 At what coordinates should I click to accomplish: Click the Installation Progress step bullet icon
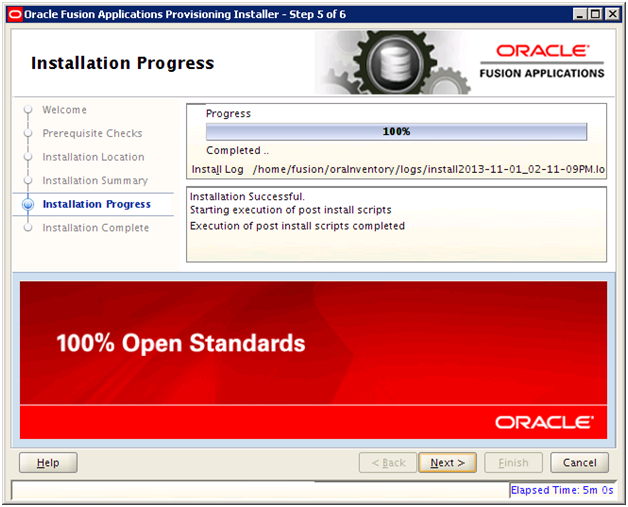click(x=28, y=204)
